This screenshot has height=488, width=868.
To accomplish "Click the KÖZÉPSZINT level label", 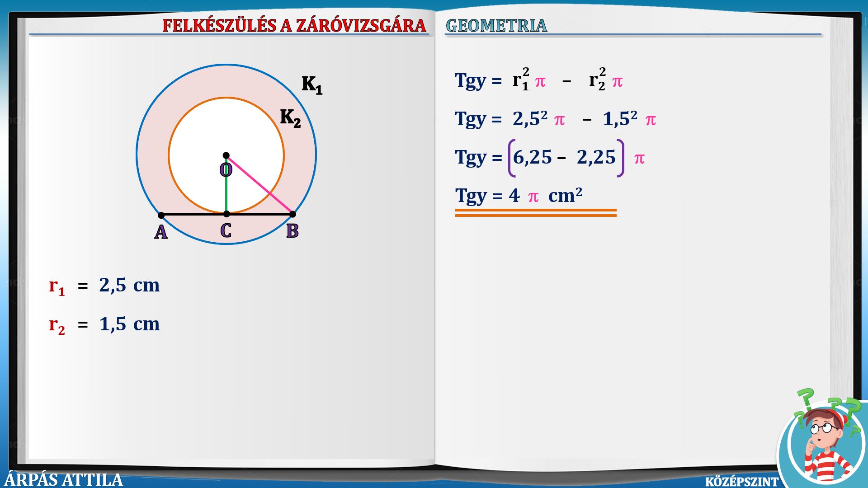I will pos(741,482).
